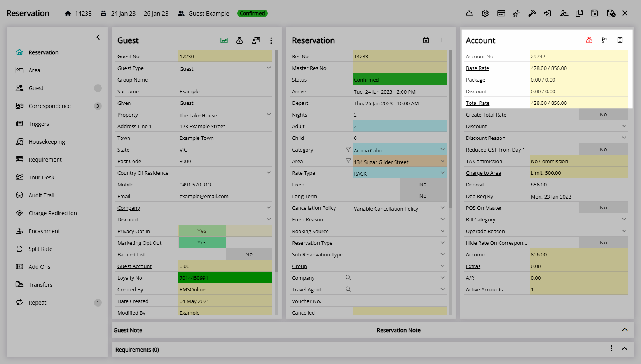Collapse the Guest Note section chevron
Screen dimensions: 641x364
coord(625,329)
